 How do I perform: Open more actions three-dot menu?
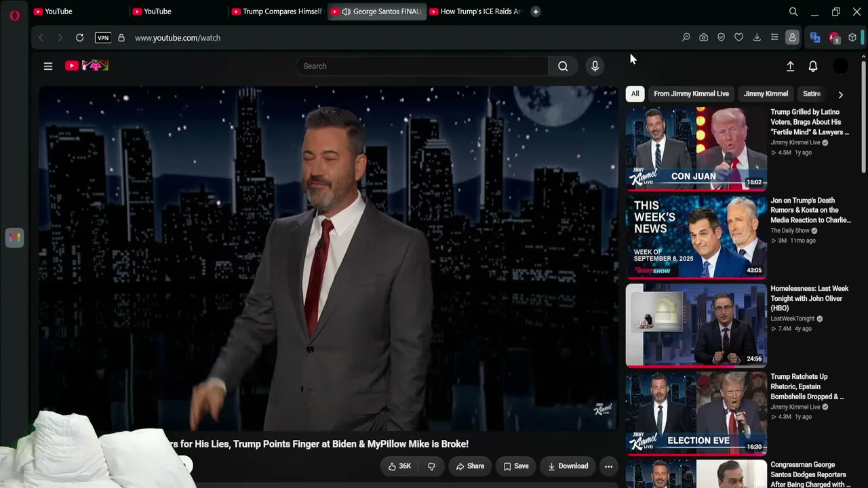point(608,466)
